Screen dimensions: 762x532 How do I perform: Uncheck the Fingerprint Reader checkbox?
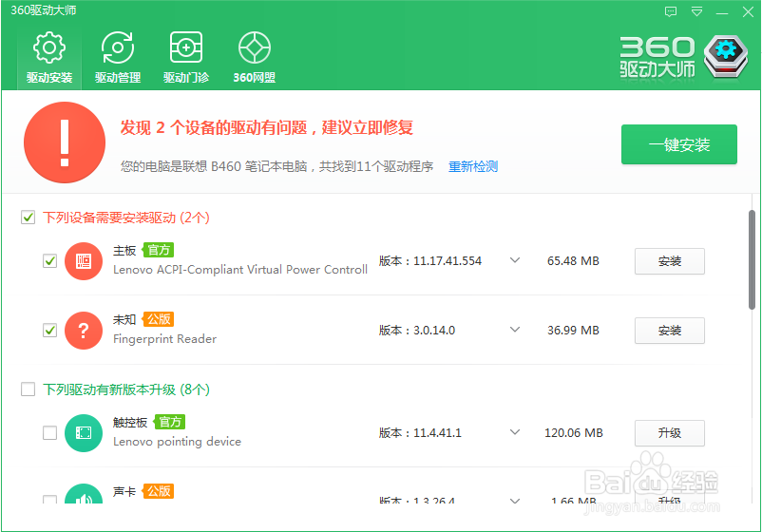tap(49, 331)
